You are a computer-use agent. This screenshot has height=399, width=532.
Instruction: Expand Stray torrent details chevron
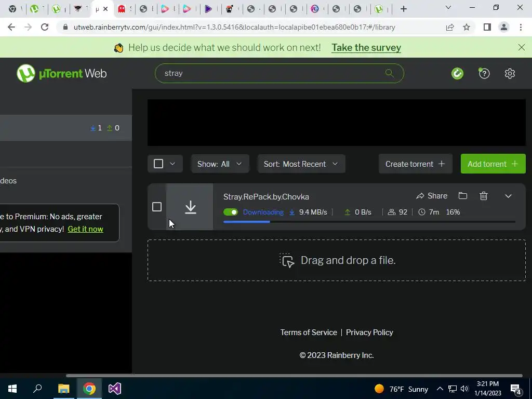pyautogui.click(x=508, y=196)
